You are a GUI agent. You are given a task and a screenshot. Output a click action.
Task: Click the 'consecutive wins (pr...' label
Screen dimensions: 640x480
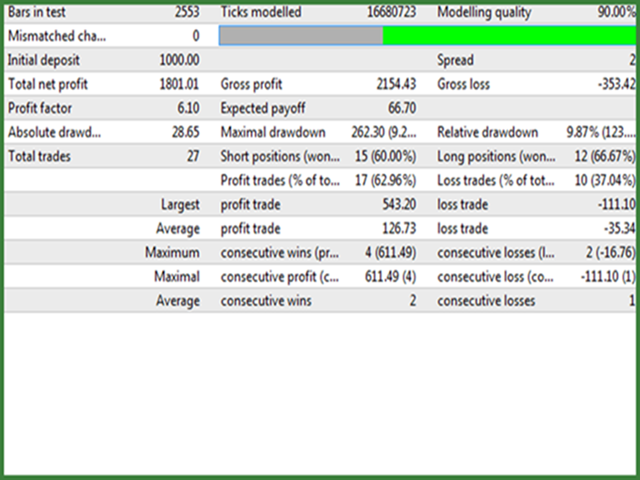click(x=280, y=253)
